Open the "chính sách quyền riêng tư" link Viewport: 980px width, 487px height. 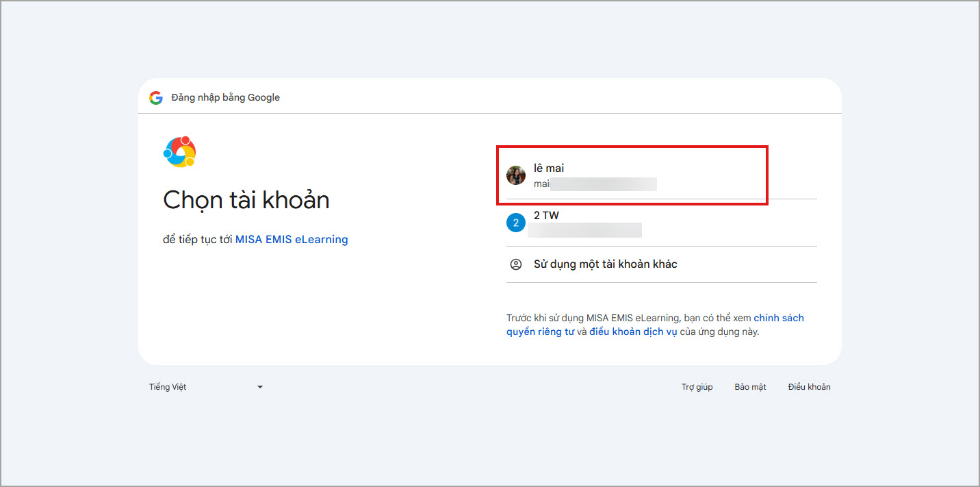point(778,318)
